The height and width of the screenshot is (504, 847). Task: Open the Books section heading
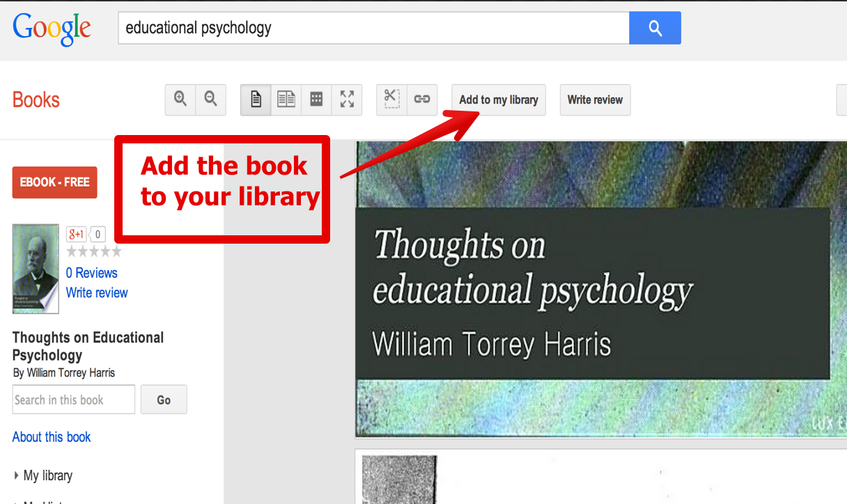(x=36, y=100)
